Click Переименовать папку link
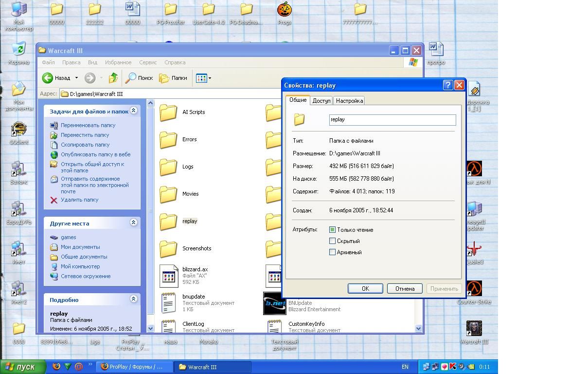 88,125
